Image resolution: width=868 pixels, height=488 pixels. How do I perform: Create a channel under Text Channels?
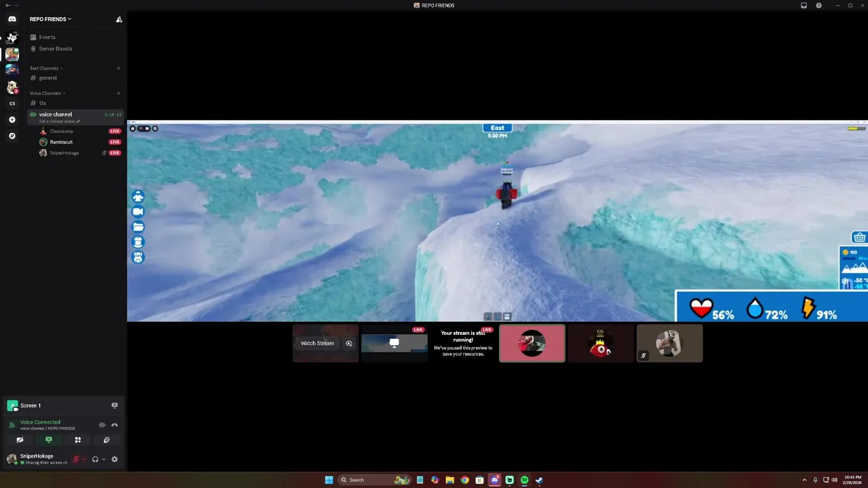coord(119,68)
